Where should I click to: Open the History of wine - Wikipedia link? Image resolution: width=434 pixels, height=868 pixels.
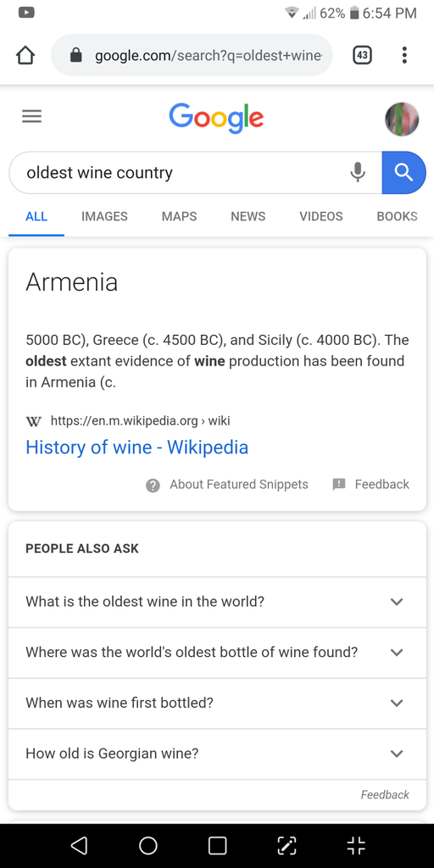[x=136, y=448]
